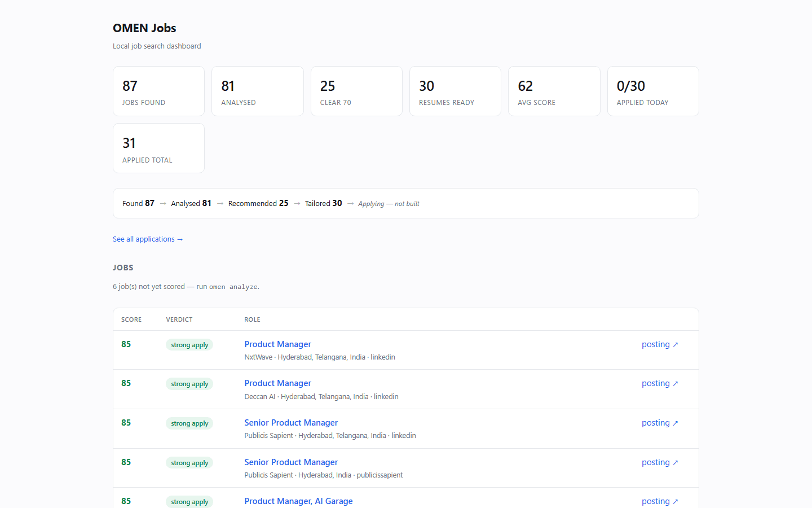Open the Deccan AI Product Manager job title
812x508 pixels.
[x=277, y=383]
